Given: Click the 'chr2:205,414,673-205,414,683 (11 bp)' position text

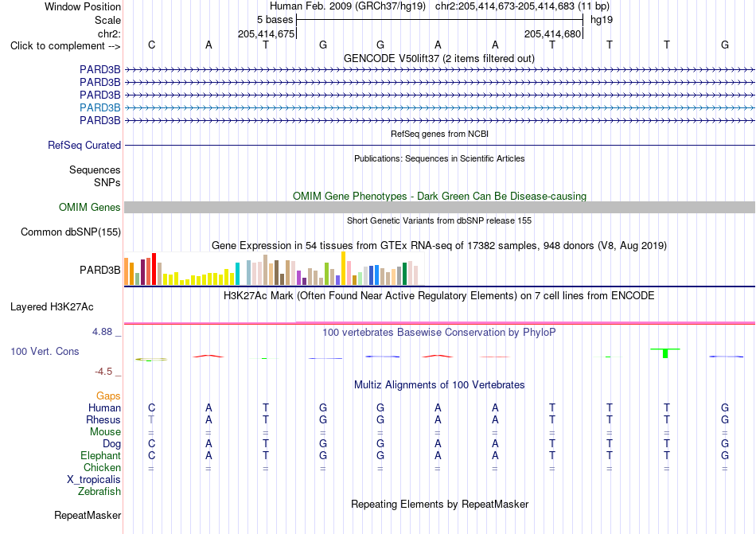Looking at the screenshot, I should (x=522, y=6).
